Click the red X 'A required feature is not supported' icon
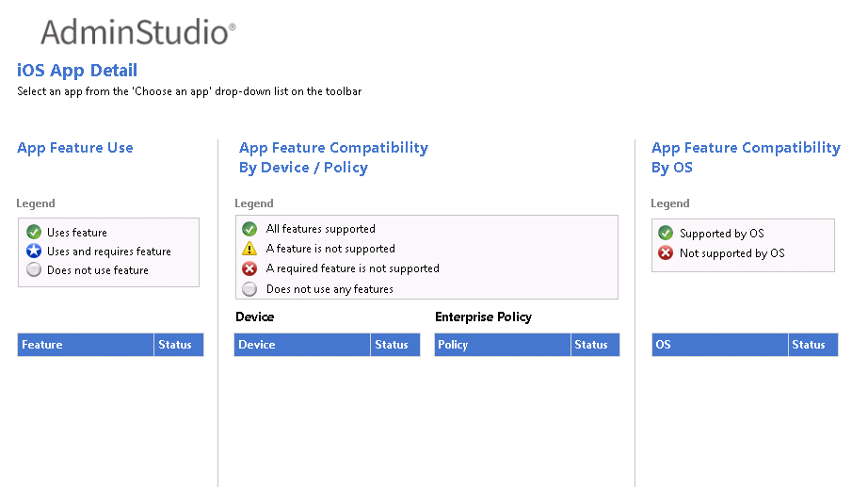 [249, 268]
